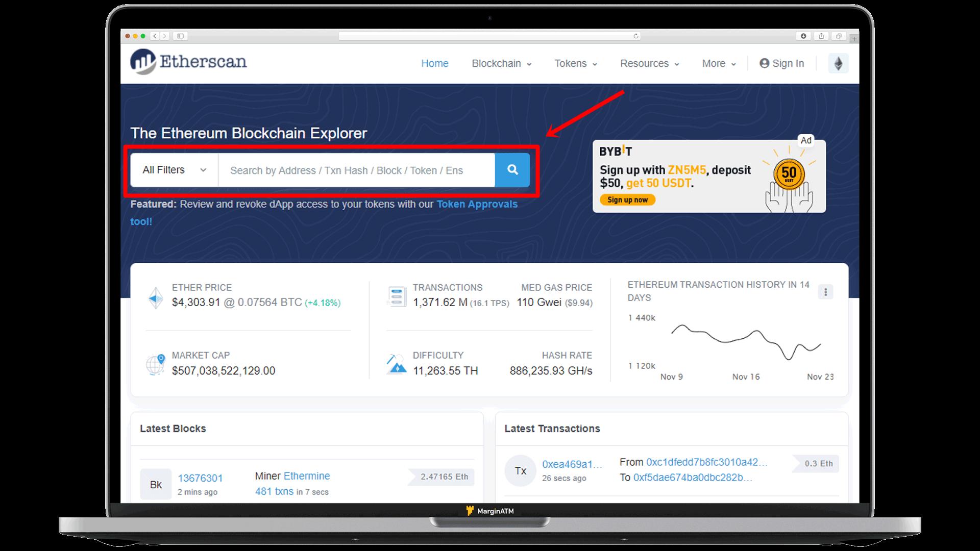Expand the More menu
The width and height of the screenshot is (980, 551).
pos(719,63)
